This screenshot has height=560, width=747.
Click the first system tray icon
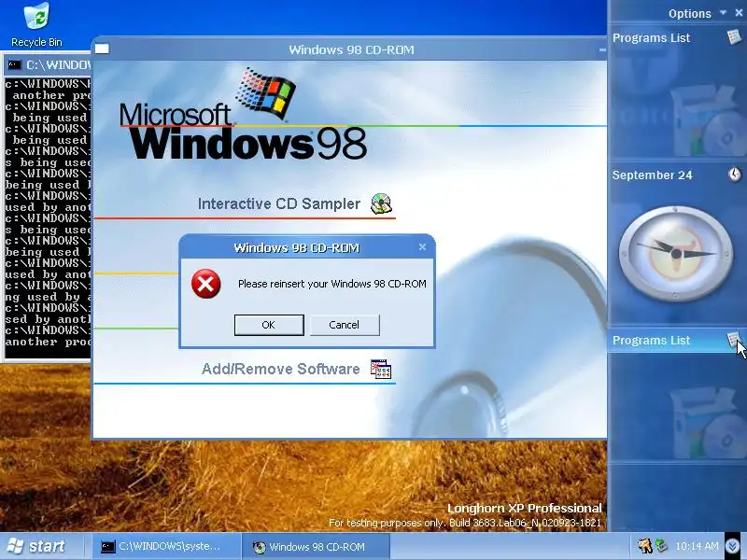(x=644, y=546)
